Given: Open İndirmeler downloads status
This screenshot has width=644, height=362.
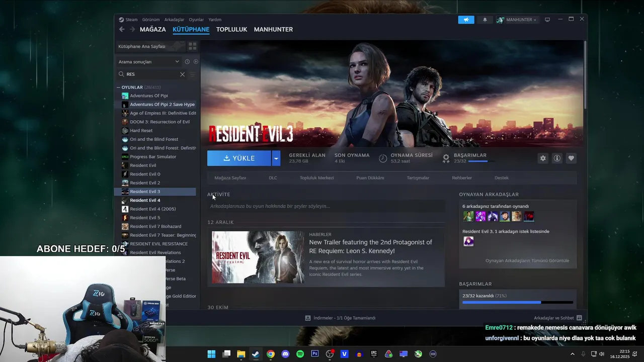Looking at the screenshot, I should pos(340,318).
